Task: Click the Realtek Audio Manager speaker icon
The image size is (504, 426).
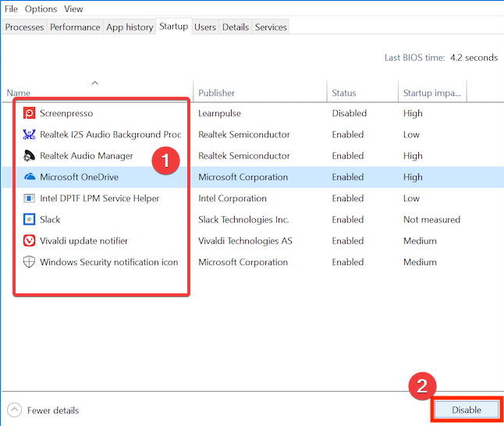Action: (29, 155)
